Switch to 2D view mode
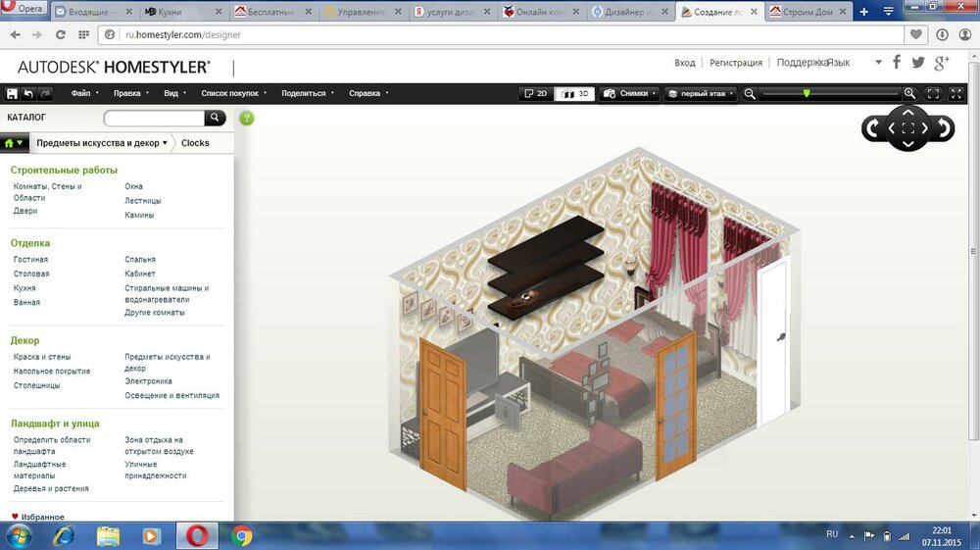The height and width of the screenshot is (550, 980). pyautogui.click(x=535, y=94)
